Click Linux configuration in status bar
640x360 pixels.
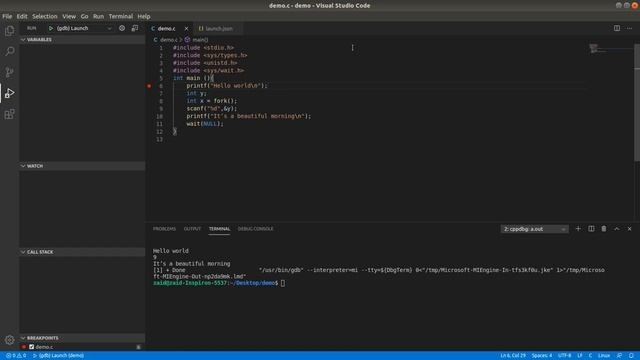[604, 356]
